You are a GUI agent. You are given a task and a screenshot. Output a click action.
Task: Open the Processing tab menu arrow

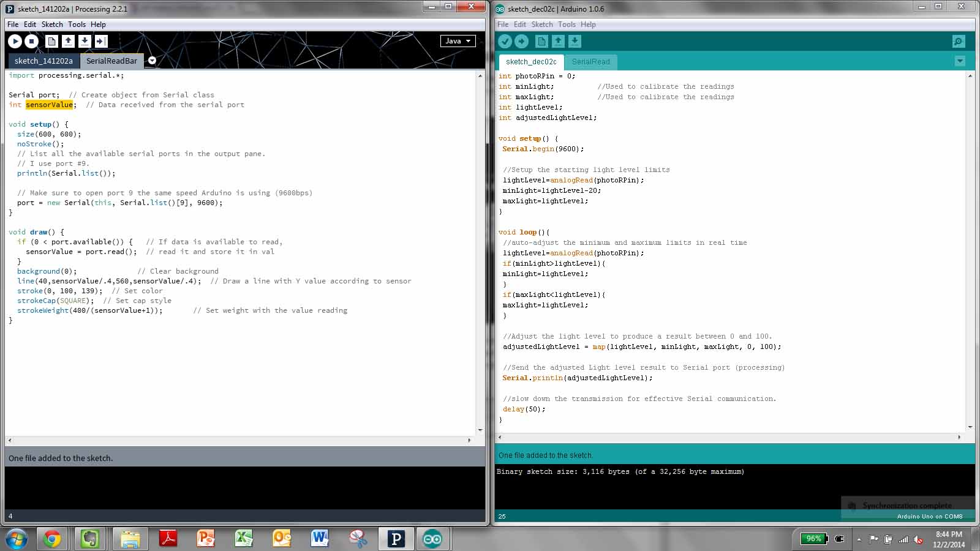click(x=152, y=61)
